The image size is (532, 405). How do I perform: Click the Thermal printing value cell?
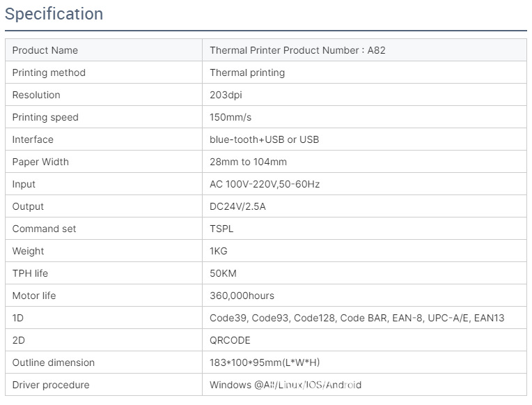pos(247,72)
